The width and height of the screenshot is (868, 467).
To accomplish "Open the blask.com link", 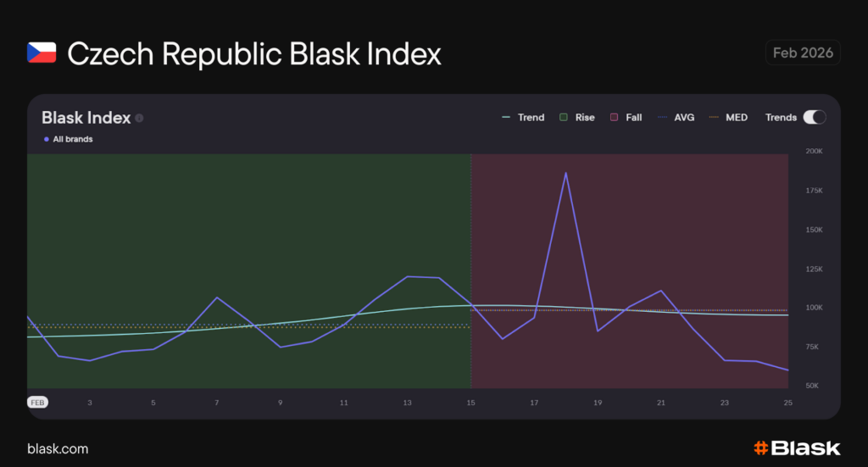I will (58, 448).
